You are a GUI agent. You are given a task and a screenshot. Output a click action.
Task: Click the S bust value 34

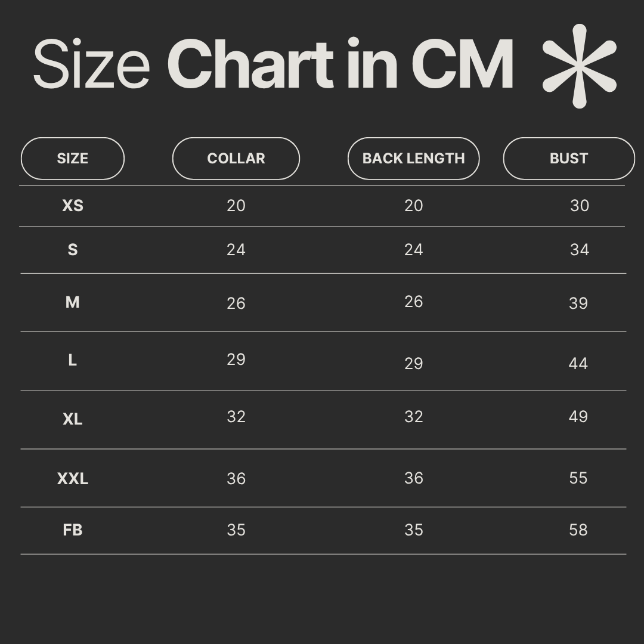[x=580, y=250]
